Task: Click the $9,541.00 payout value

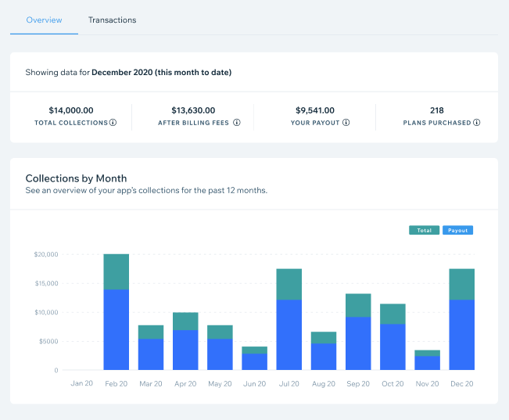Action: point(315,110)
